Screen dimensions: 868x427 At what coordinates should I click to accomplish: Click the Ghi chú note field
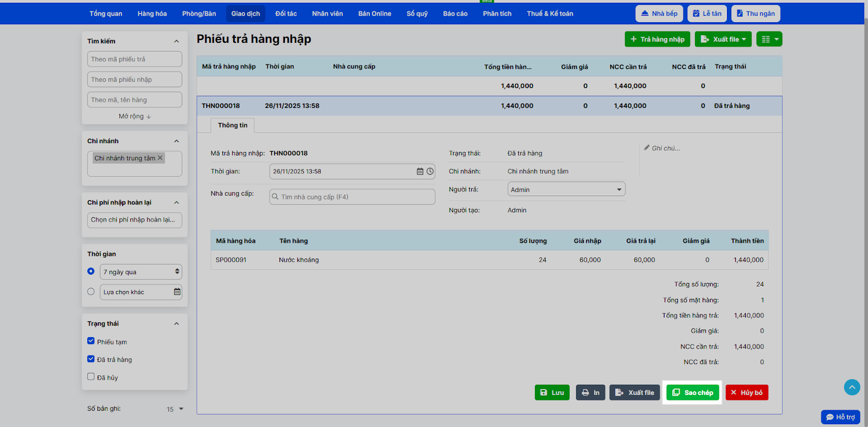[x=666, y=148]
